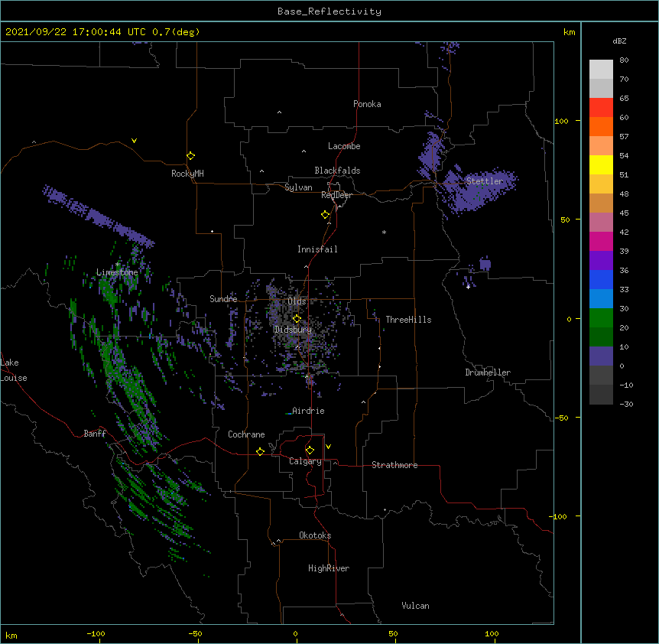Click the Sylvan city label
Image resolution: width=659 pixels, height=644 pixels.
point(298,187)
